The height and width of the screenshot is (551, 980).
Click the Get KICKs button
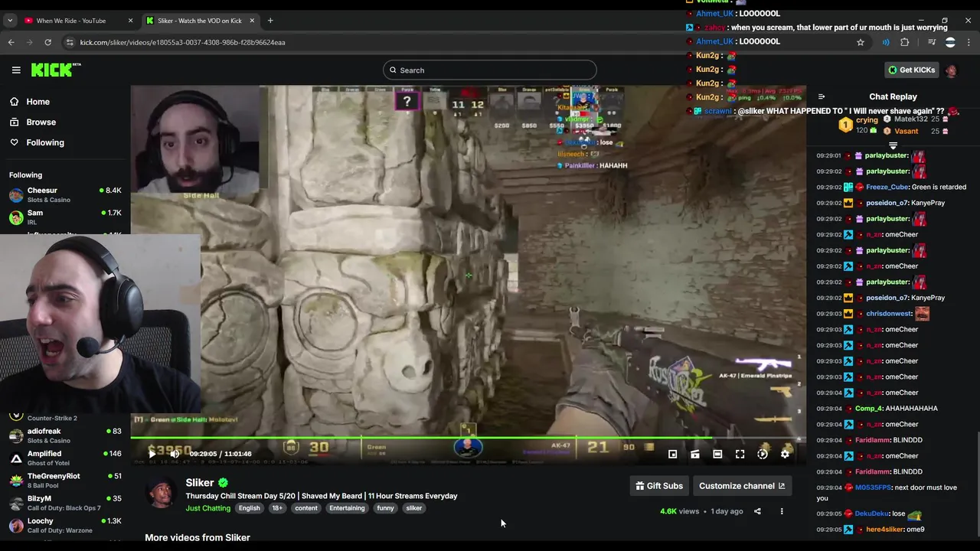coord(911,70)
